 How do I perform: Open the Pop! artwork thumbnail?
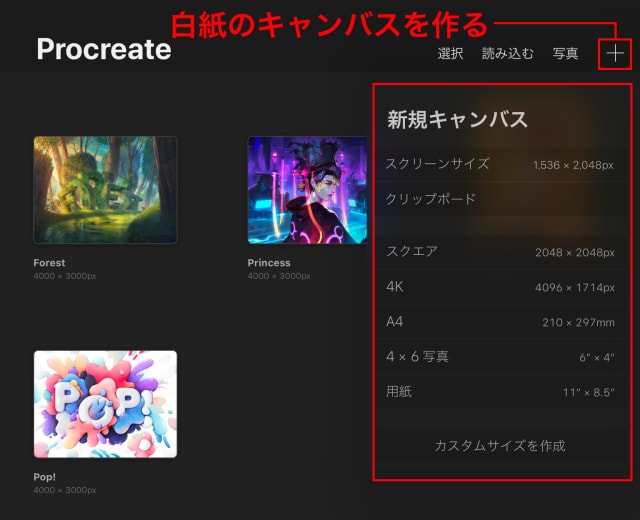point(105,404)
